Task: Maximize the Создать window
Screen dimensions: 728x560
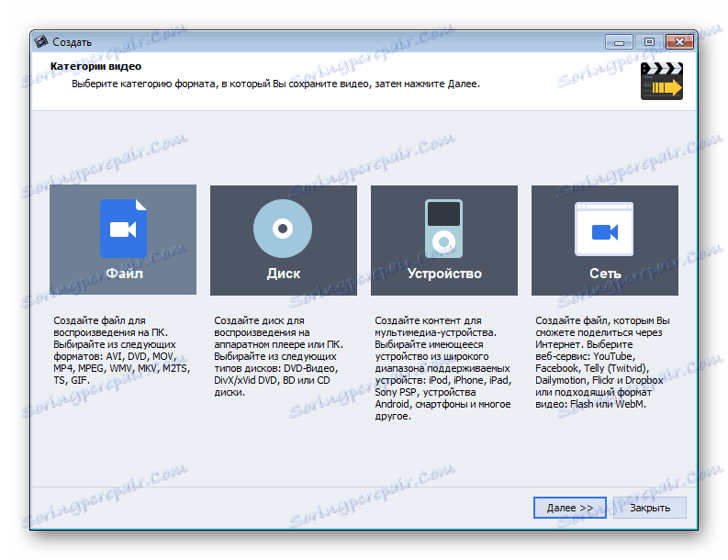Action: pyautogui.click(x=649, y=42)
